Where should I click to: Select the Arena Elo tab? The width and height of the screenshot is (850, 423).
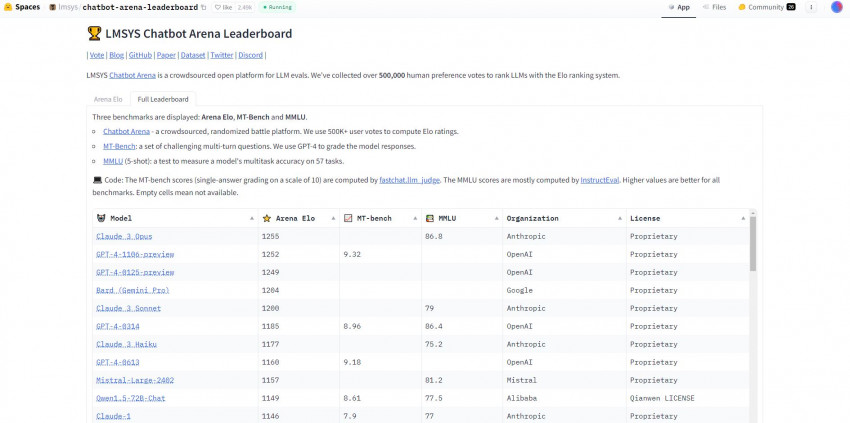[108, 99]
